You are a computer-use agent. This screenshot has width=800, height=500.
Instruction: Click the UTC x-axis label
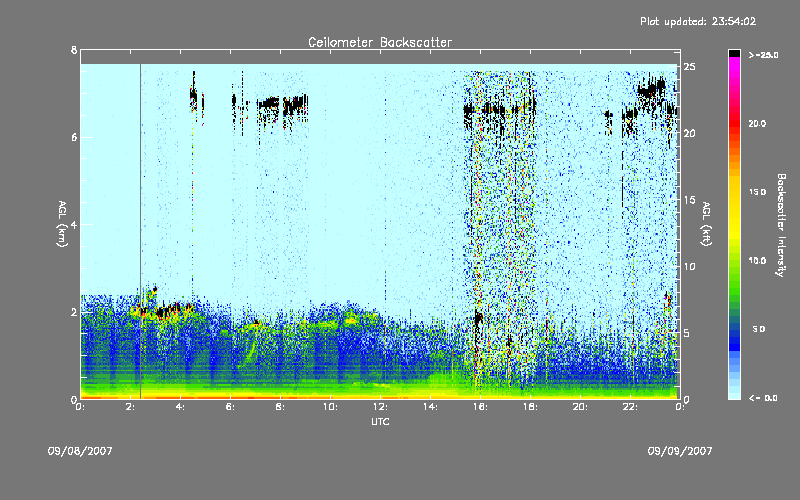[x=380, y=421]
